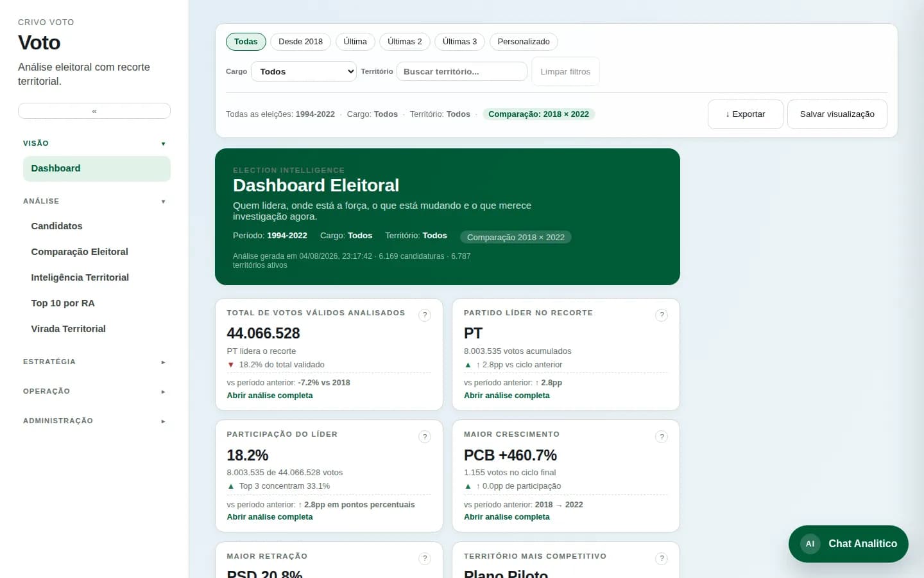Open help icon for Partido Líder no Recorte card
This screenshot has height=578, width=924.
click(662, 315)
